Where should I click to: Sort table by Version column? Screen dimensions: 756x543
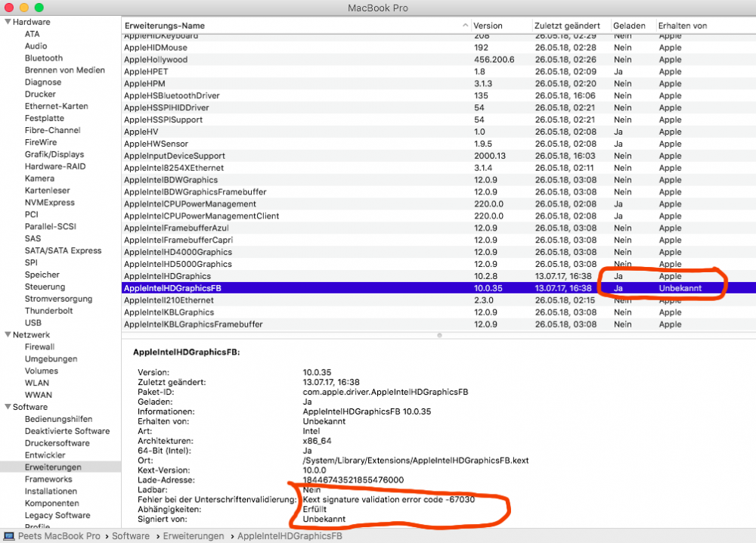[x=488, y=26]
